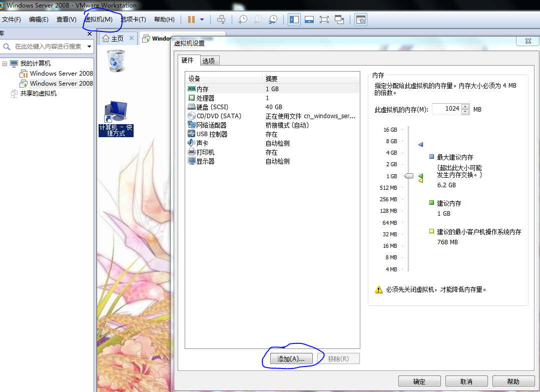Enter full screen mode icon
Image resolution: width=540 pixels, height=392 pixels.
coord(324,20)
